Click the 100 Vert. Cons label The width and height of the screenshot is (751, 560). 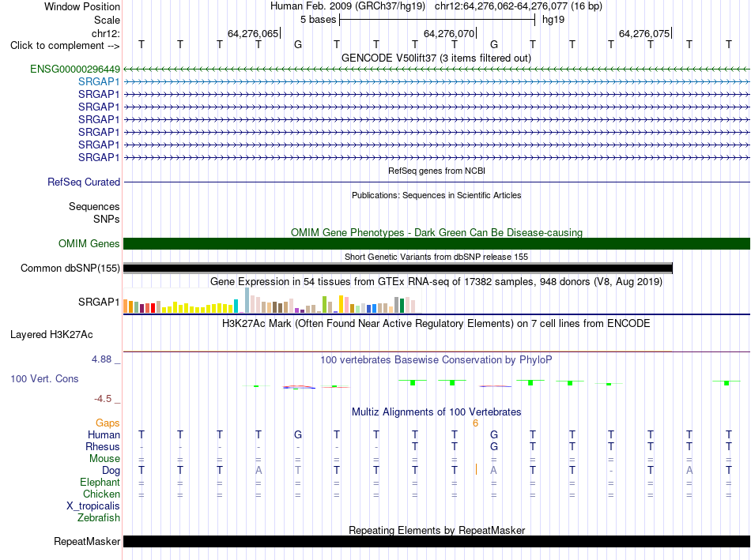tap(44, 379)
